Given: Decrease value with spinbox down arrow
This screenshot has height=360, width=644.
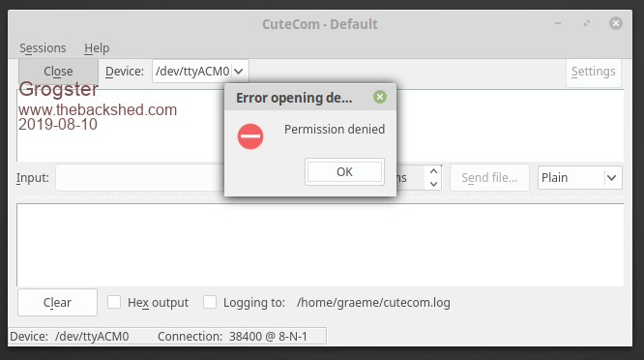Looking at the screenshot, I should click(x=433, y=184).
